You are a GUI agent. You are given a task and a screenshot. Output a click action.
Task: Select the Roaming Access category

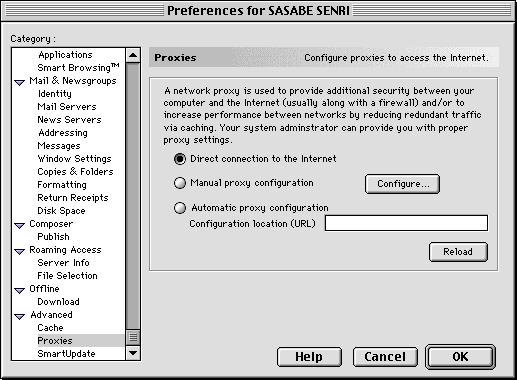65,250
